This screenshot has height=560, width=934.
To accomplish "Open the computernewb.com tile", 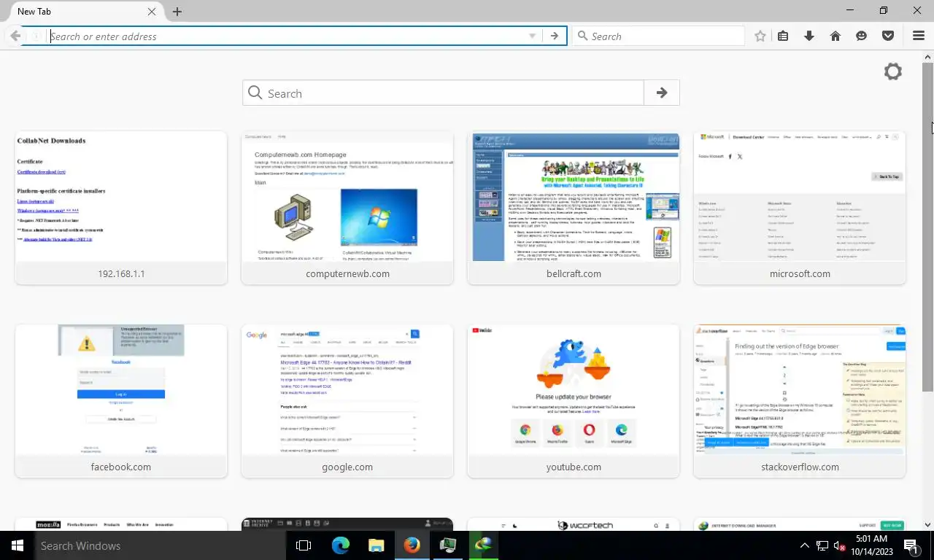I will (x=347, y=208).
